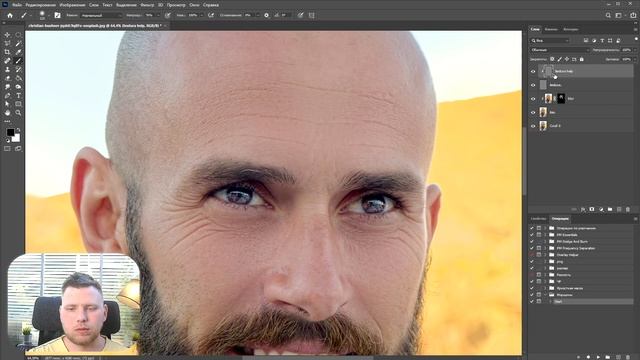Add a layer mask from Layers panel

click(x=592, y=209)
